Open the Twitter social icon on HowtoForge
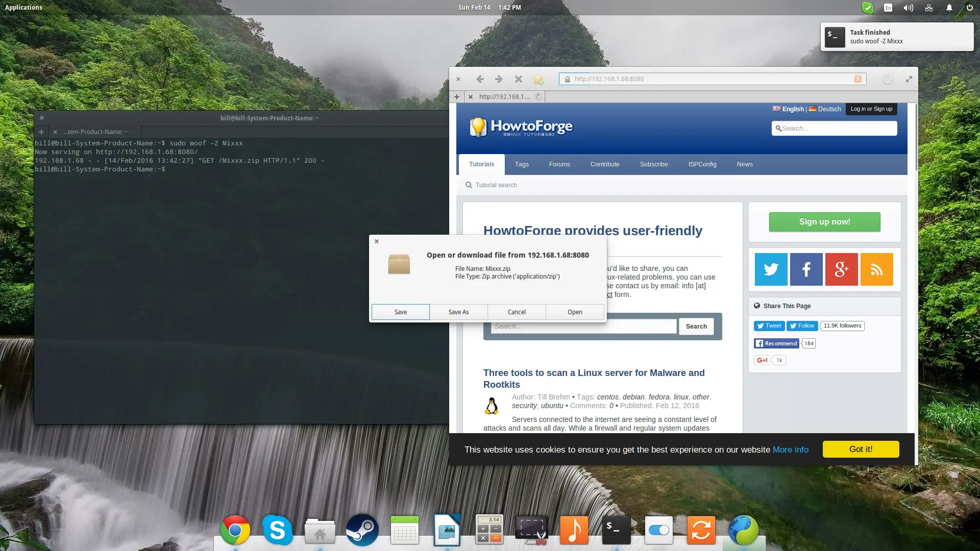 tap(771, 269)
